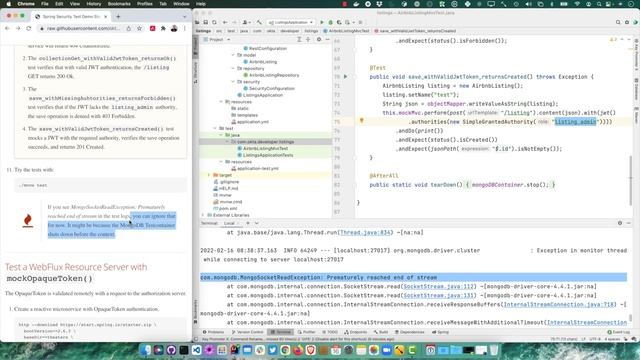Click the Synchronize/reload icon in IntelliJ toolbar
This screenshot has height=360, width=640.
[214, 22]
